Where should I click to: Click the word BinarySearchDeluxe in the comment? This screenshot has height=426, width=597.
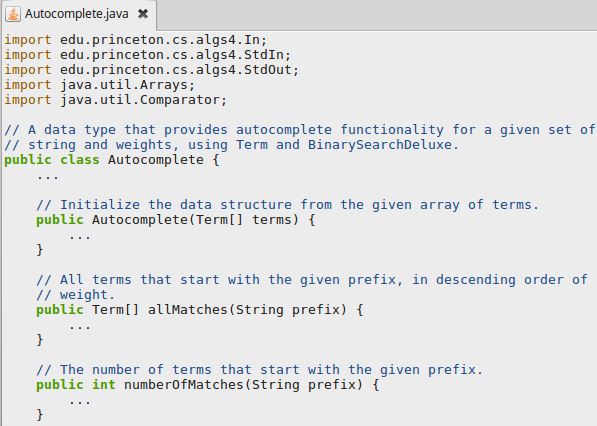(380, 145)
